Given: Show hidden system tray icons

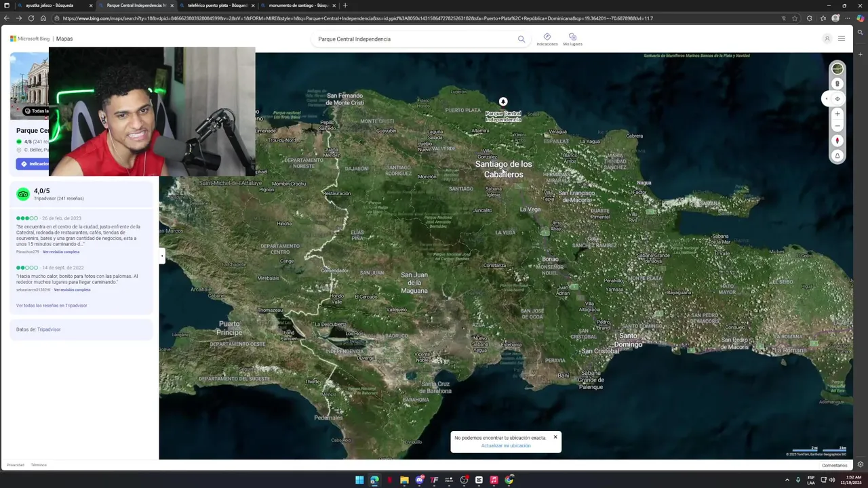Looking at the screenshot, I should (x=787, y=480).
